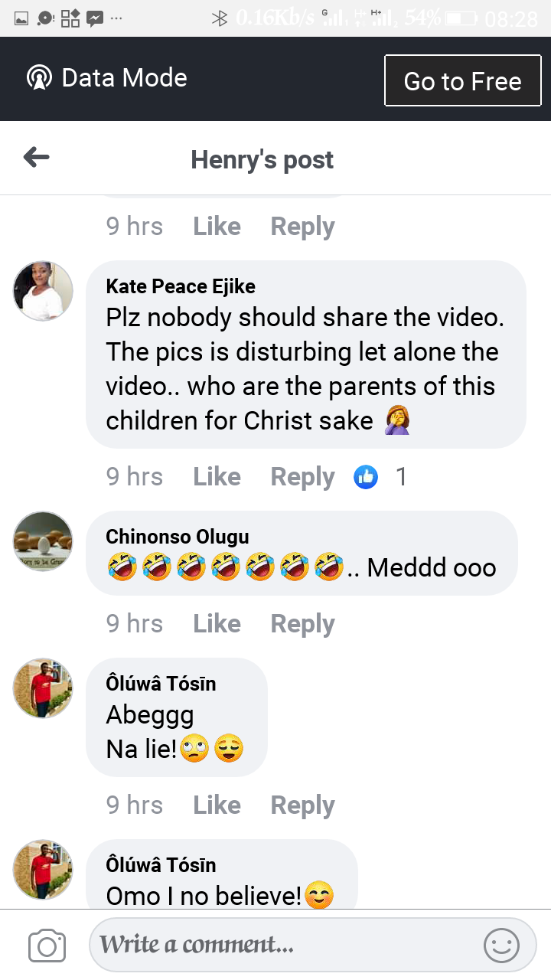Tap the battery icon in status bar
551x980 pixels.
(461, 18)
